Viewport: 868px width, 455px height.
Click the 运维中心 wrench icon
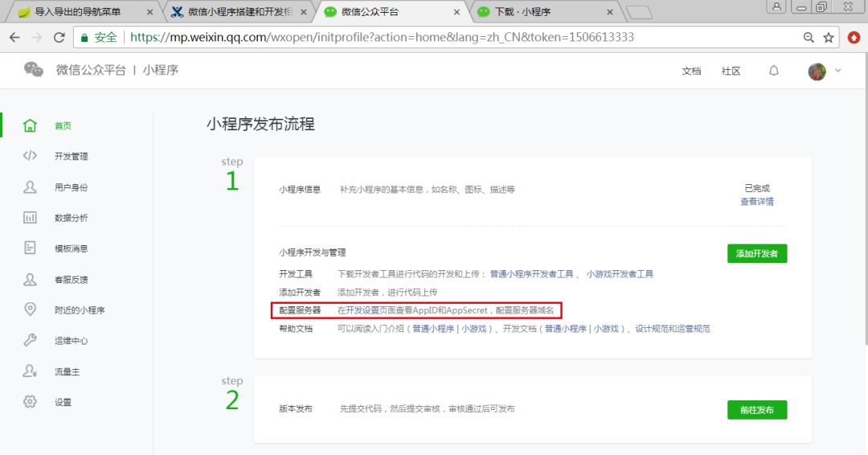(30, 340)
